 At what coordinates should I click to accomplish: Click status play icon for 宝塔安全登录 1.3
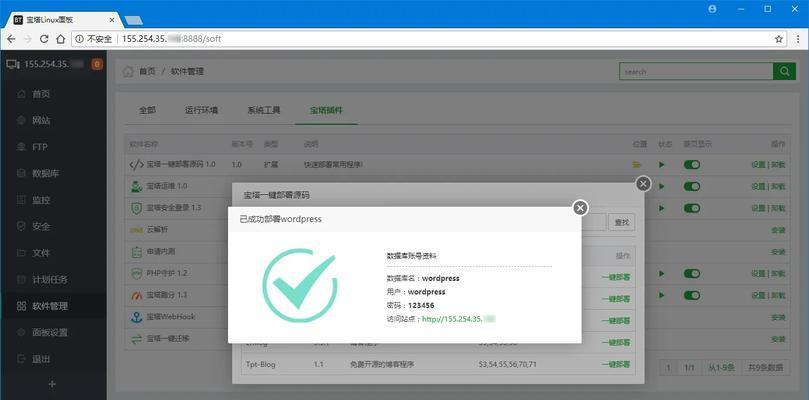point(661,208)
